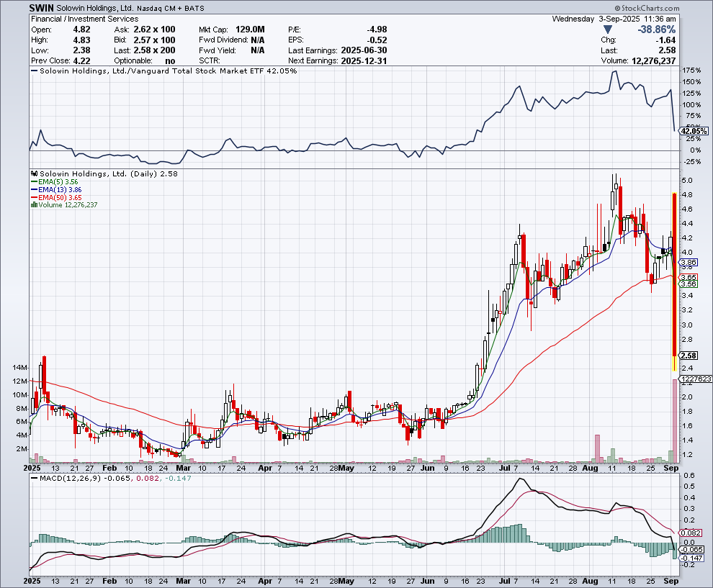Click the Optionable value no
The image size is (713, 588).
[x=170, y=61]
